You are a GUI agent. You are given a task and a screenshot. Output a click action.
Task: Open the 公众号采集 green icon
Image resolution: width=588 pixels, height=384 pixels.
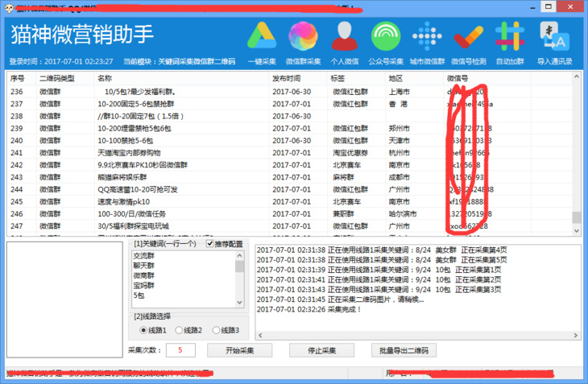[x=386, y=43]
